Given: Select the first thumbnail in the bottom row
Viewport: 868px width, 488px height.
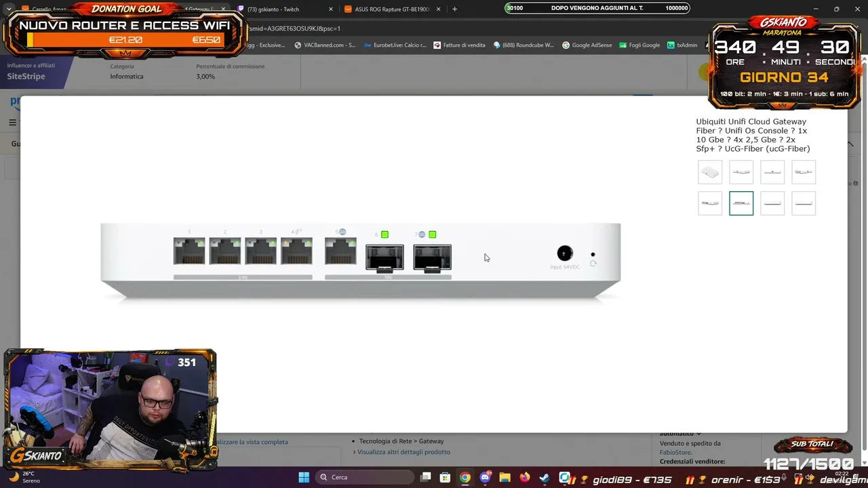Looking at the screenshot, I should [710, 203].
